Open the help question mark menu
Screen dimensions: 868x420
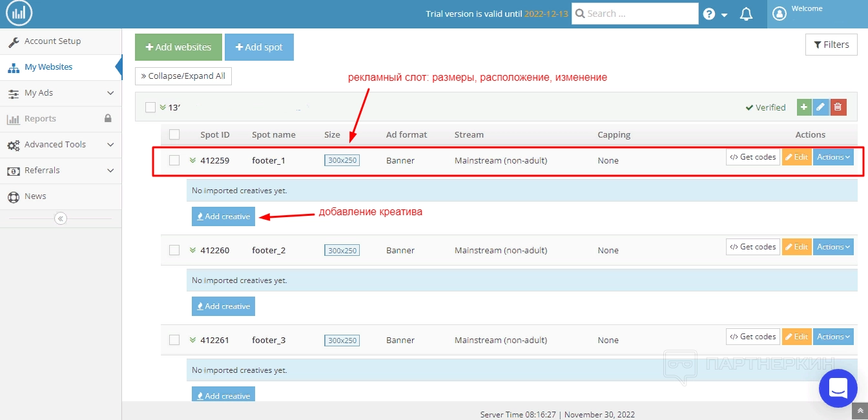(x=715, y=14)
